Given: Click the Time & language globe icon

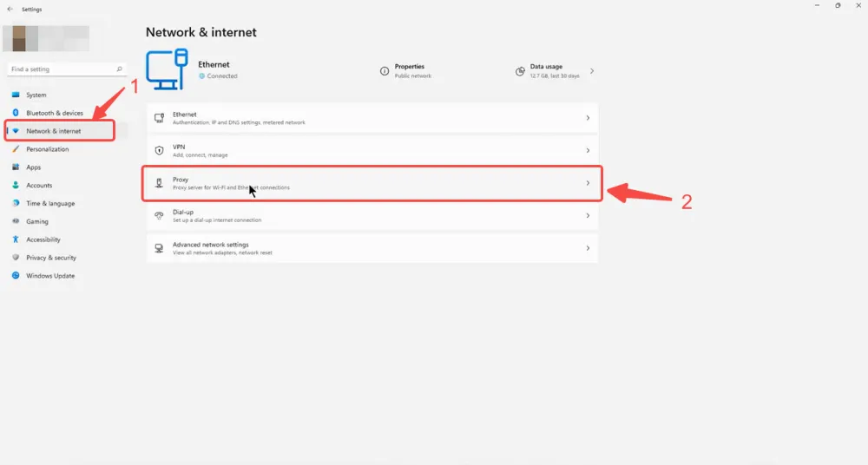Looking at the screenshot, I should pos(16,203).
